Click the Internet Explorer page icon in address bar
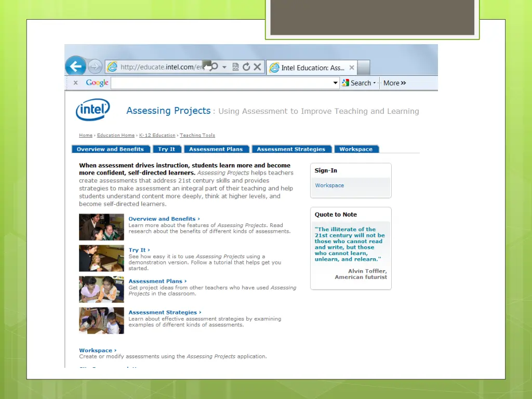The width and height of the screenshot is (532, 399). (x=112, y=67)
